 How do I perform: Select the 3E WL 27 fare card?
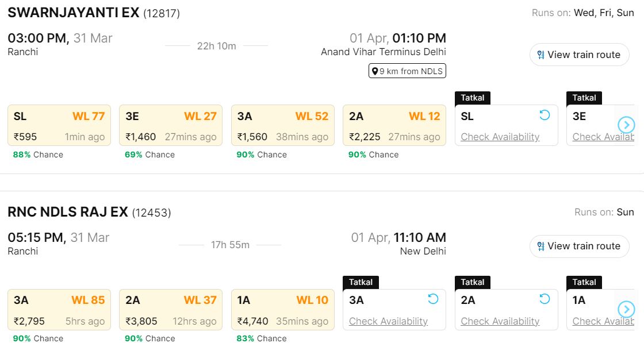tap(171, 125)
